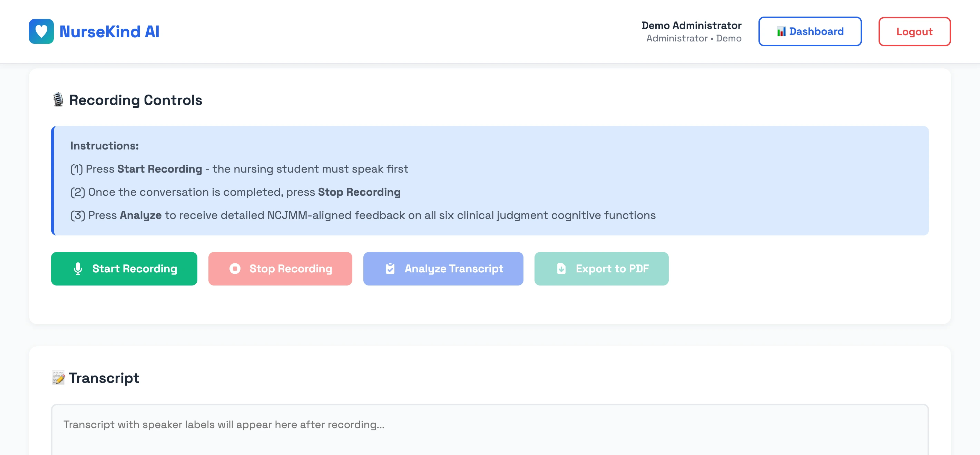Open the Dashboard
The image size is (980, 455).
[810, 32]
